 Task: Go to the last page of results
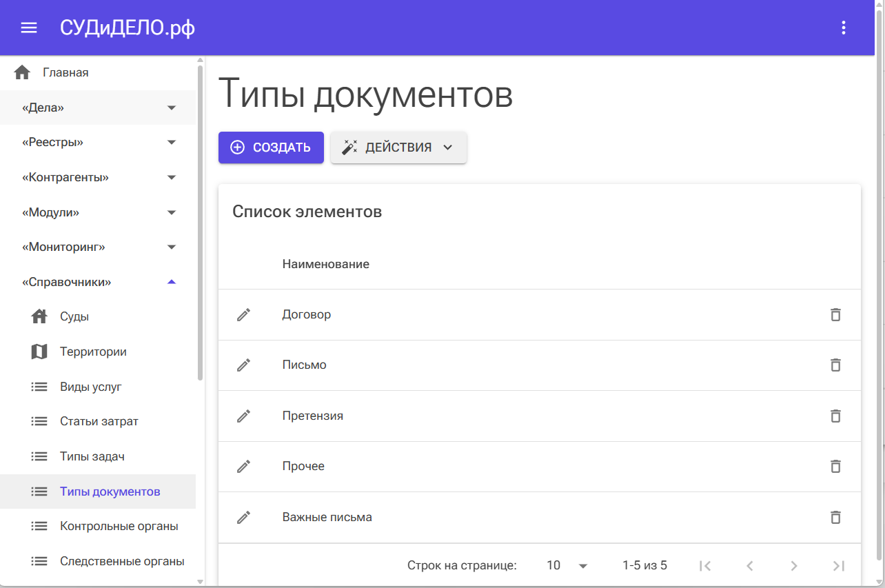pos(838,566)
